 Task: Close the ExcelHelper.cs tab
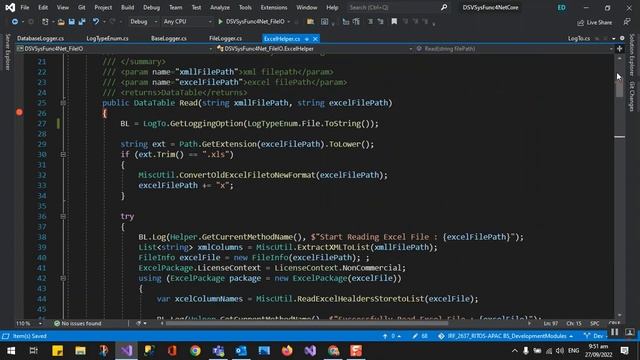point(315,39)
